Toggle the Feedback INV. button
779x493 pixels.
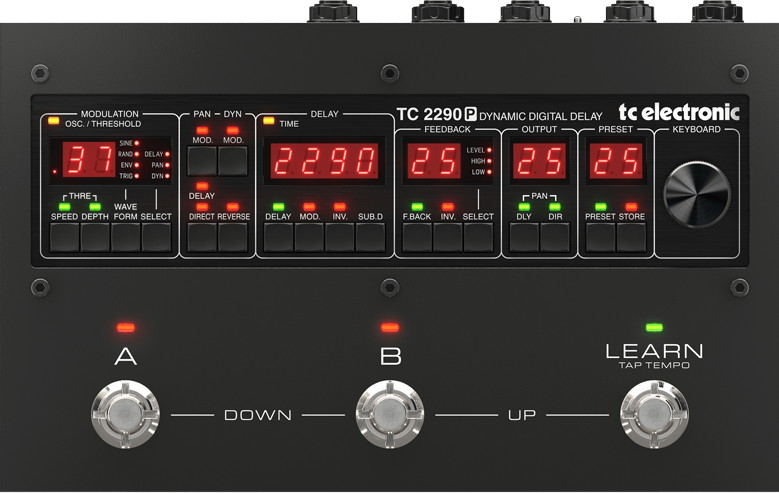click(448, 237)
